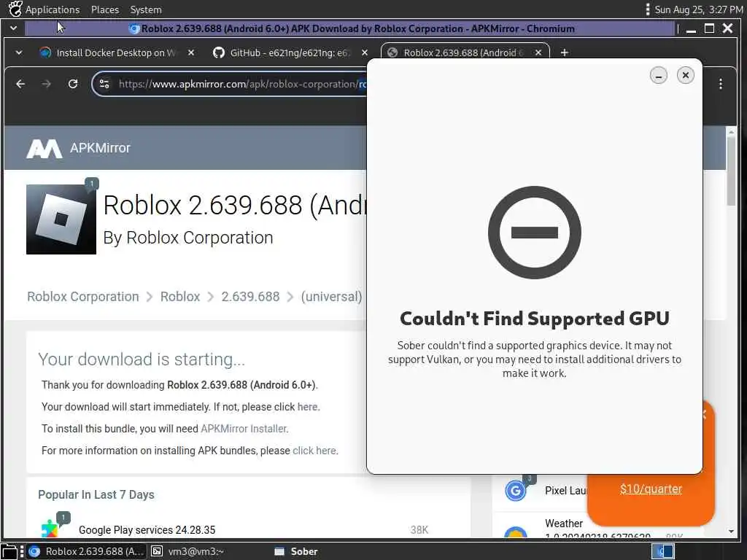Click the Popular In Last 7 Days heading
The image size is (747, 560).
(x=96, y=495)
